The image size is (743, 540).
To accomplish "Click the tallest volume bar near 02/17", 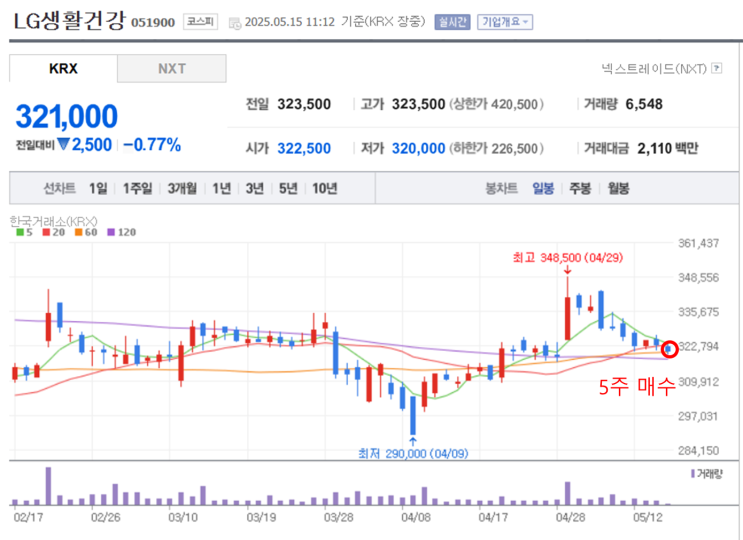I will tap(48, 486).
